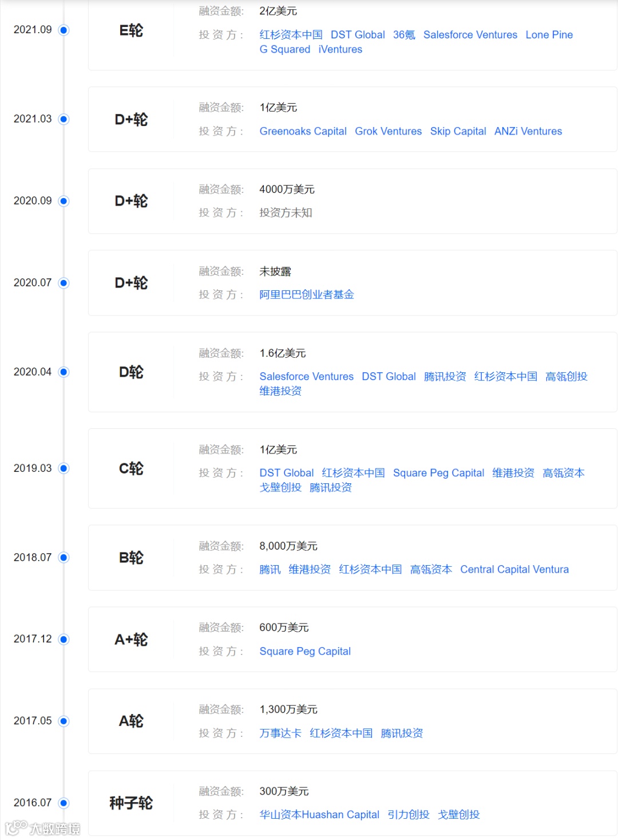Image resolution: width=618 pixels, height=840 pixels.
Task: Open 腾讯投资 in C轮 row
Action: tap(331, 488)
